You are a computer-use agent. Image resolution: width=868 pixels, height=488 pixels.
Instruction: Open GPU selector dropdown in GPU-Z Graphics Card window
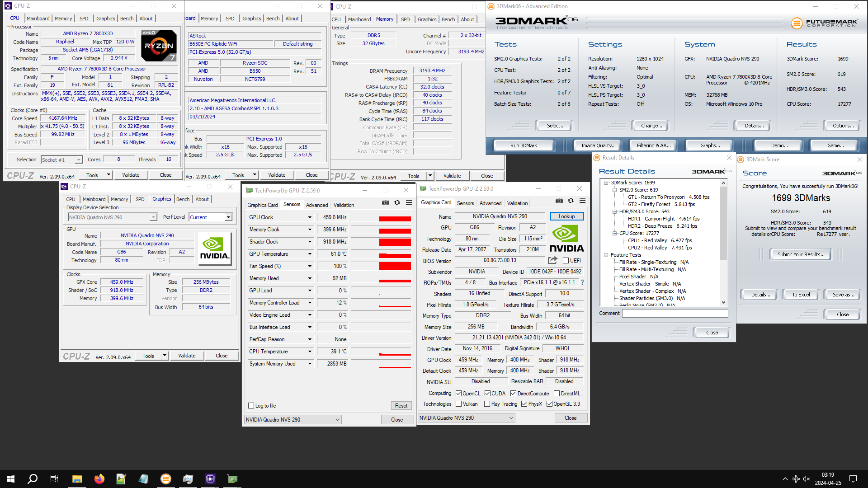point(466,418)
